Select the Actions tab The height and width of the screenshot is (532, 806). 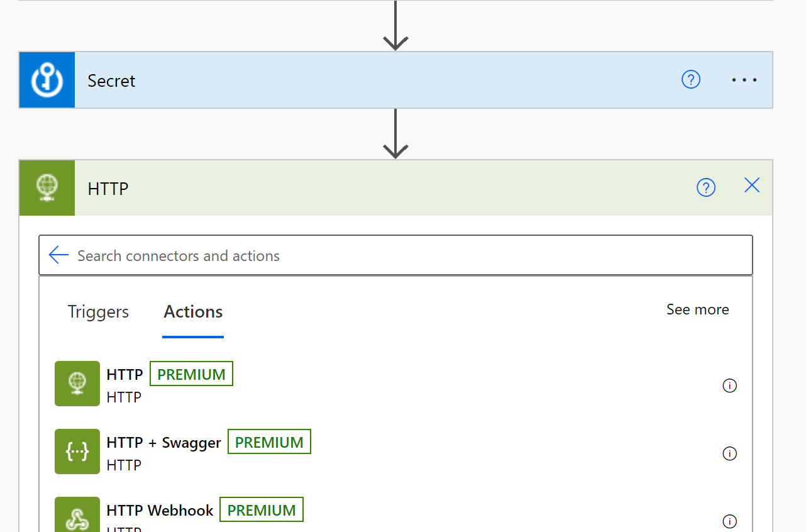[x=193, y=312]
